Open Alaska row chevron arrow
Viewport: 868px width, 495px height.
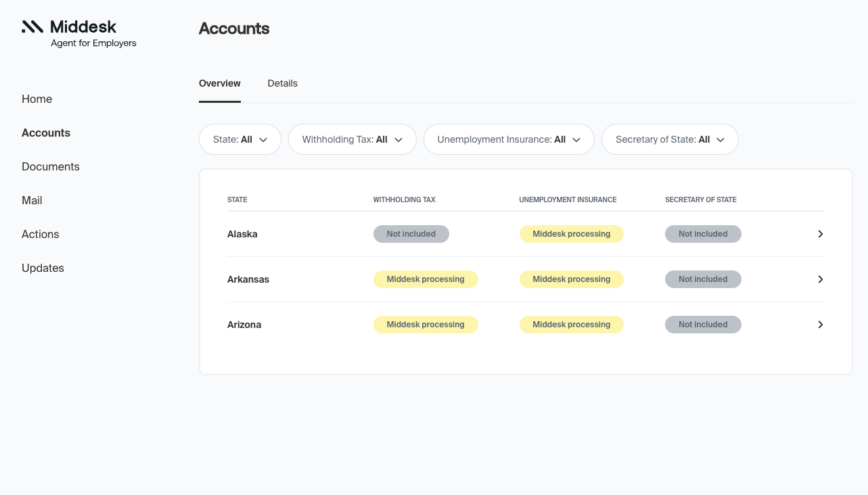click(820, 234)
